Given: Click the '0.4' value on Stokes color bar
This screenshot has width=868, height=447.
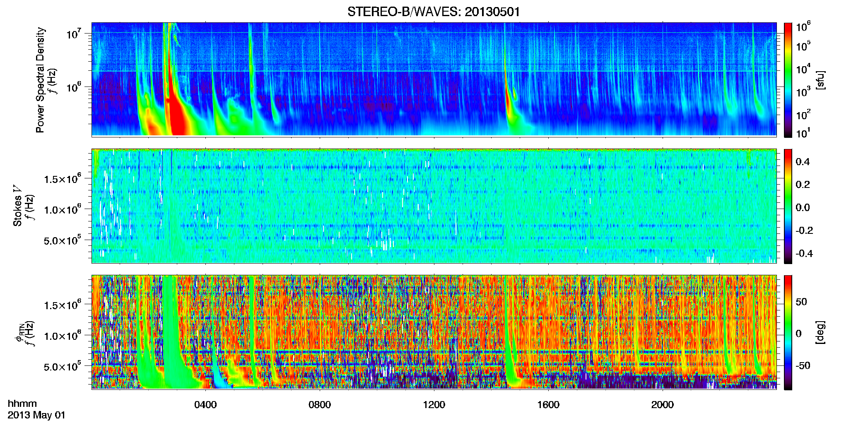Looking at the screenshot, I should pos(803,162).
